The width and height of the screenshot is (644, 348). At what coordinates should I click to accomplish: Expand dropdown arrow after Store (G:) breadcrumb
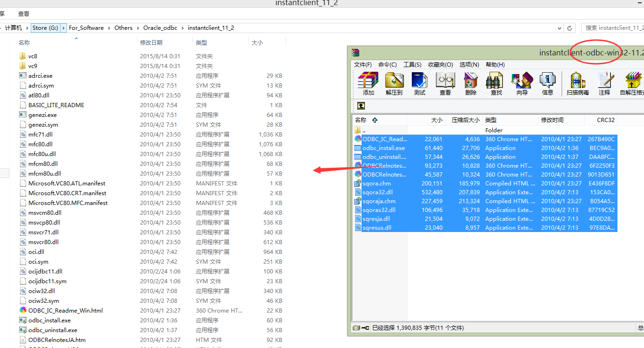pos(64,28)
